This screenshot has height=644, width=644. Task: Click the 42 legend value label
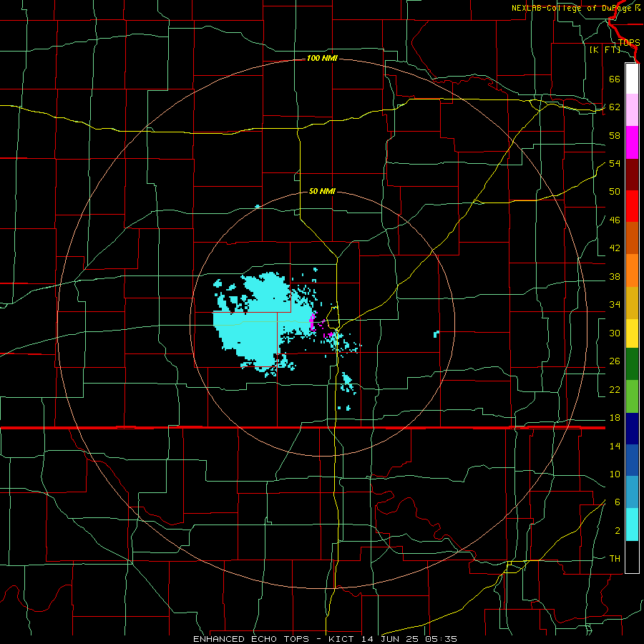tap(615, 248)
